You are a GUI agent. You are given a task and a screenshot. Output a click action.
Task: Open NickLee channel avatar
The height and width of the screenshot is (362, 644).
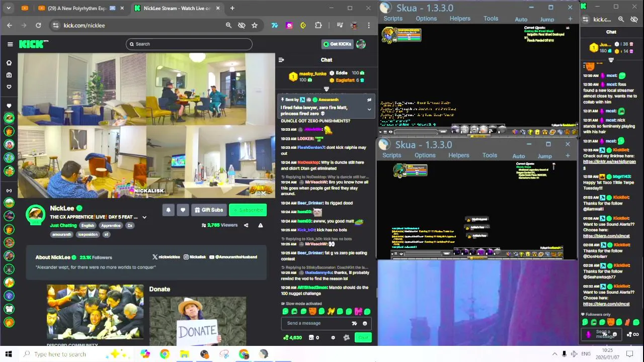point(36,215)
